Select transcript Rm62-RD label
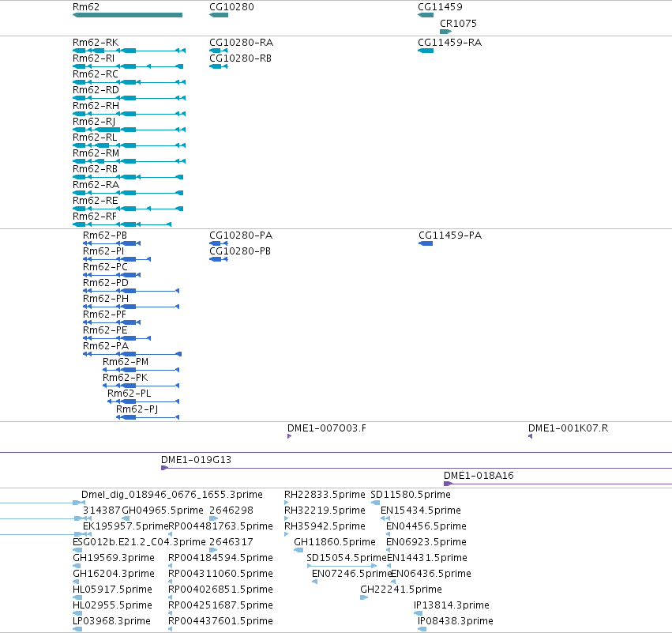The height and width of the screenshot is (633, 672). 96,90
